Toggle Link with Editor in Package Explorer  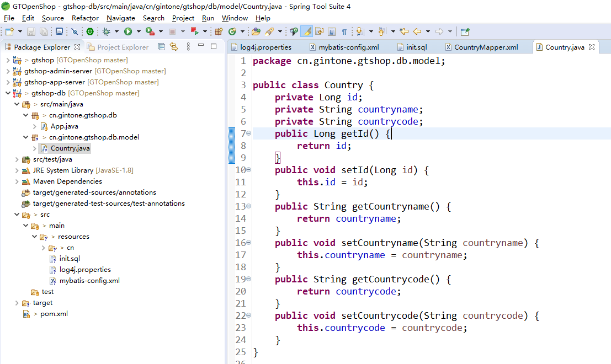point(174,47)
